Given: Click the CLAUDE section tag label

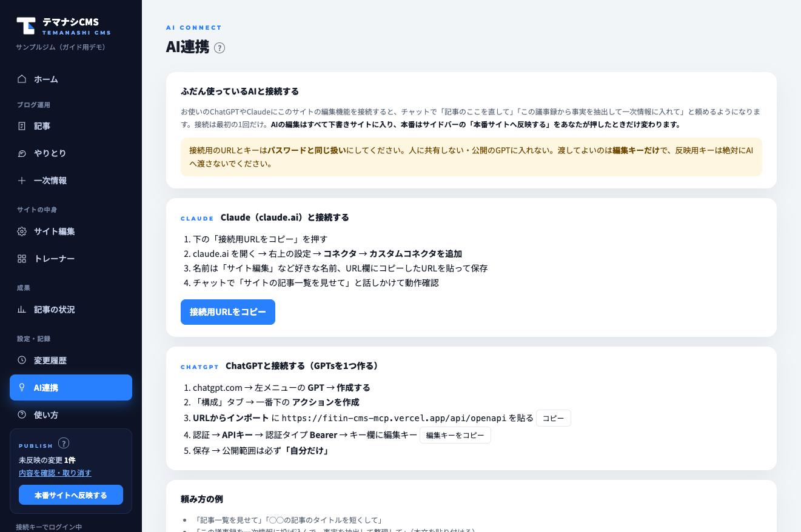Looking at the screenshot, I should (197, 218).
